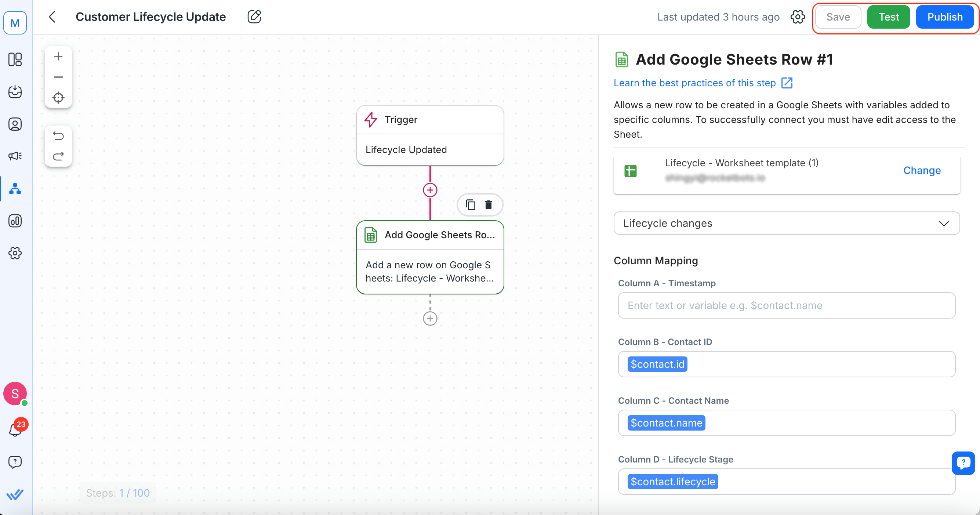Click the Column A Timestamp field
This screenshot has width=980, height=515.
pyautogui.click(x=786, y=305)
